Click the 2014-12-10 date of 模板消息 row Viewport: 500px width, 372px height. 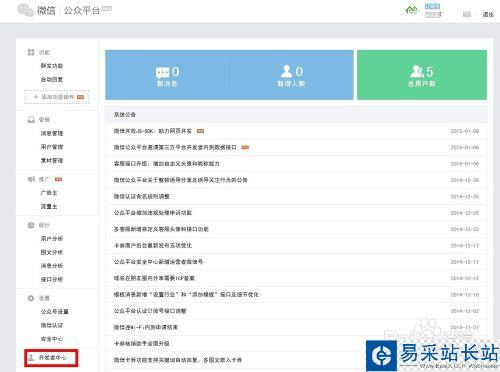tap(465, 294)
